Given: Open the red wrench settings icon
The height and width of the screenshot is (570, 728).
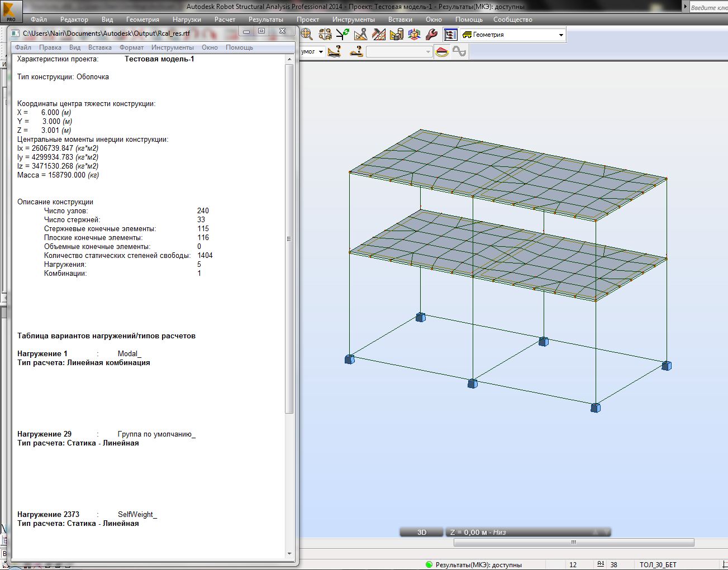Looking at the screenshot, I should tap(431, 35).
